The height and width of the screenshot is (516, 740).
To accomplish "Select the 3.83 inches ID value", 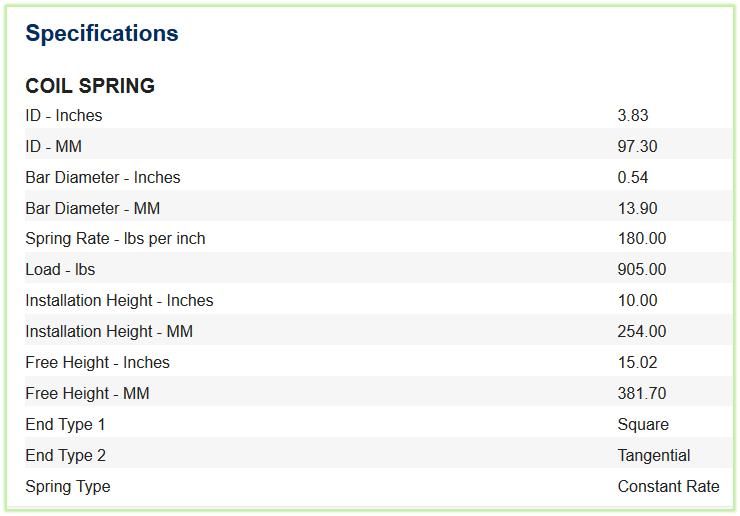I will [x=633, y=115].
